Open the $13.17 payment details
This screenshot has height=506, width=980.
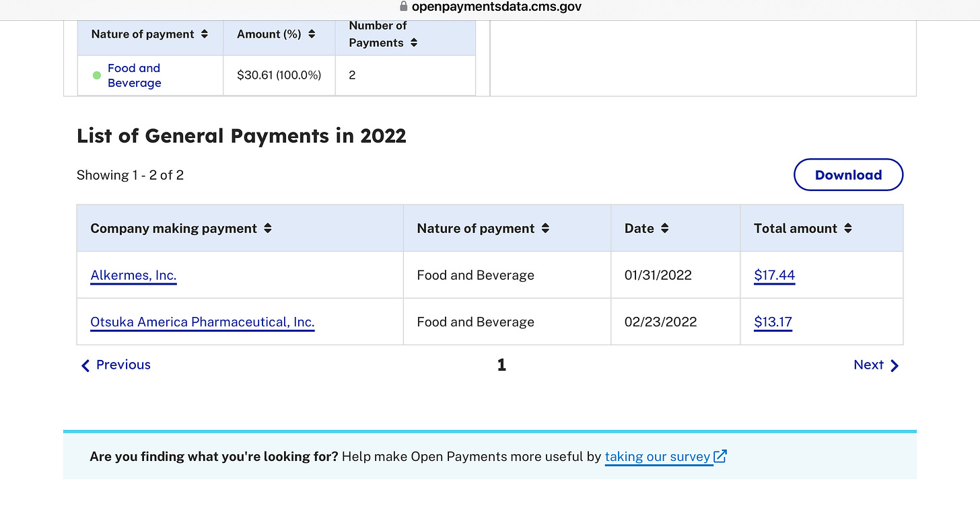click(773, 322)
